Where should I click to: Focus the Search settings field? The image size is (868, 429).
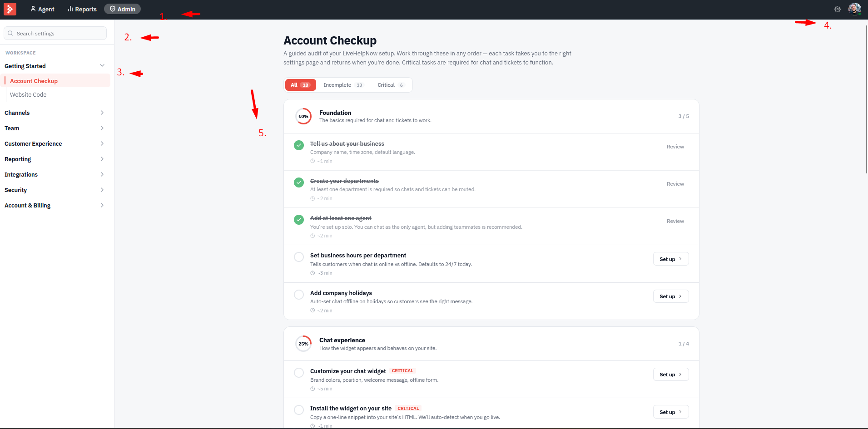click(x=55, y=33)
